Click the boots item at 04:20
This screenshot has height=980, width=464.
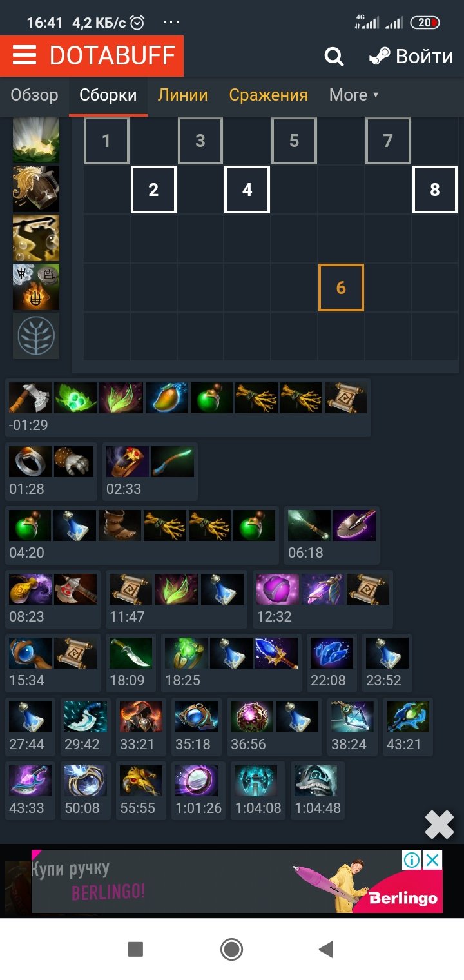120,525
